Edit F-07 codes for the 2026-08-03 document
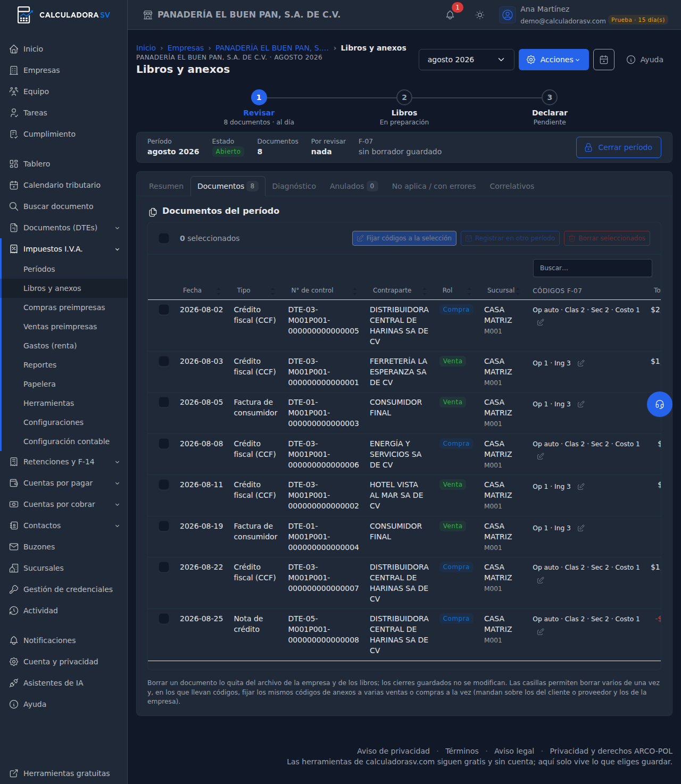 581,363
